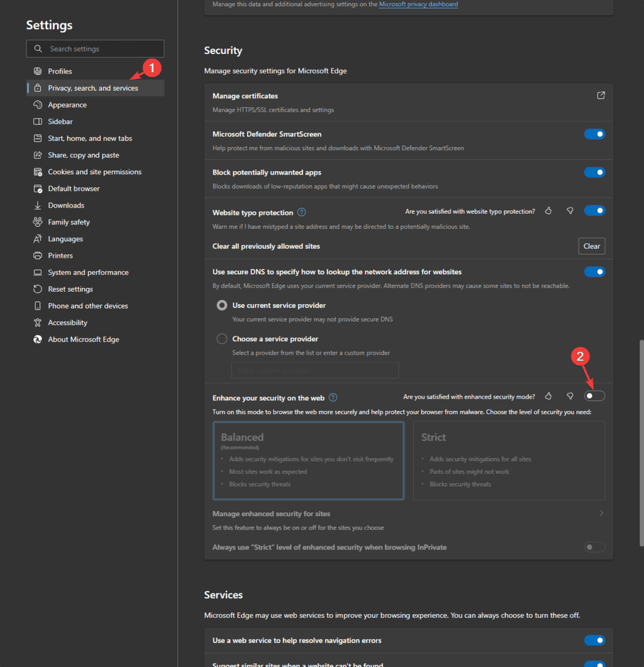Click 'Clear all previously allowed sites' label
644x667 pixels.
[x=266, y=246]
